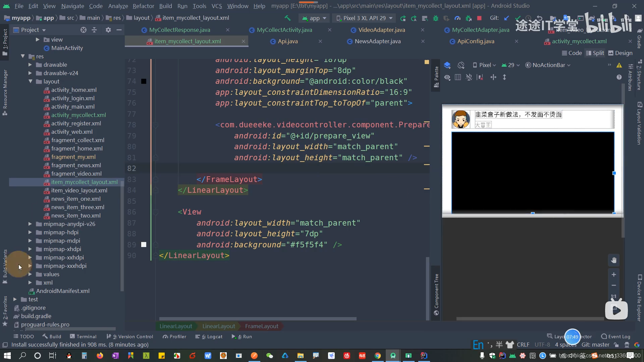644x362 pixels.
Task: Open the app run configuration dropdown
Action: tap(314, 18)
